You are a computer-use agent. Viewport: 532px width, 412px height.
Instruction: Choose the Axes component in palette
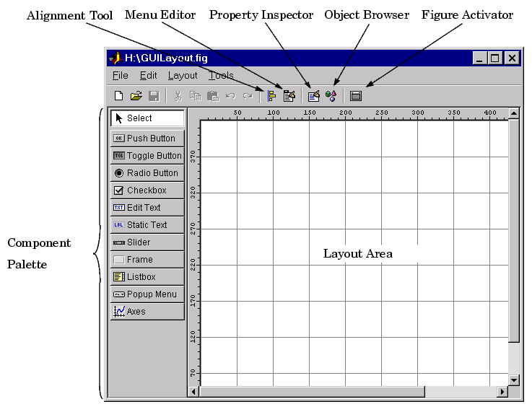click(147, 311)
